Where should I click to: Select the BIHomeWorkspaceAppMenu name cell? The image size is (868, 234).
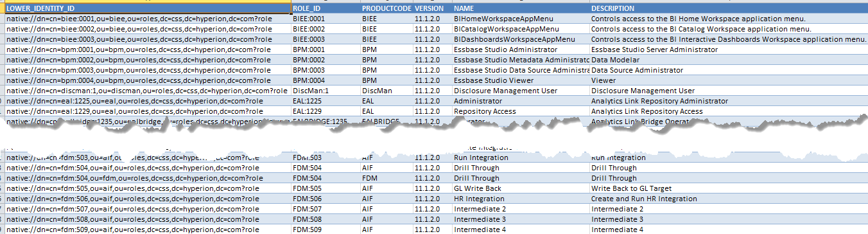521,19
